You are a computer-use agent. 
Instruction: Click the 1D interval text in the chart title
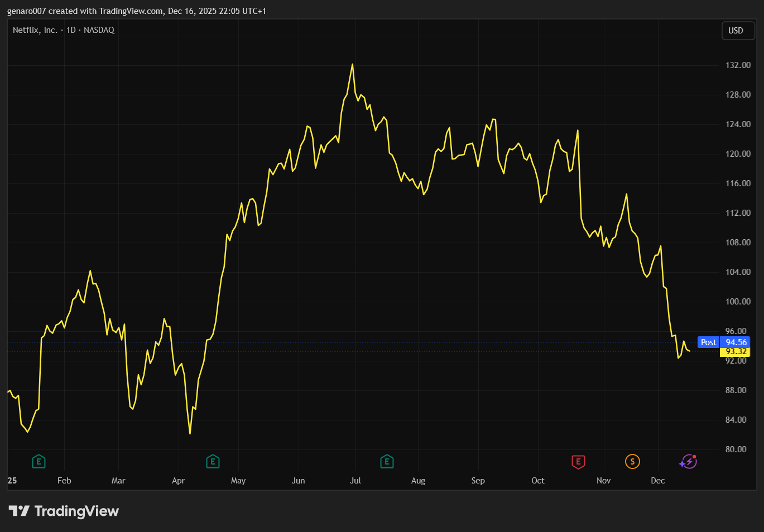[71, 30]
